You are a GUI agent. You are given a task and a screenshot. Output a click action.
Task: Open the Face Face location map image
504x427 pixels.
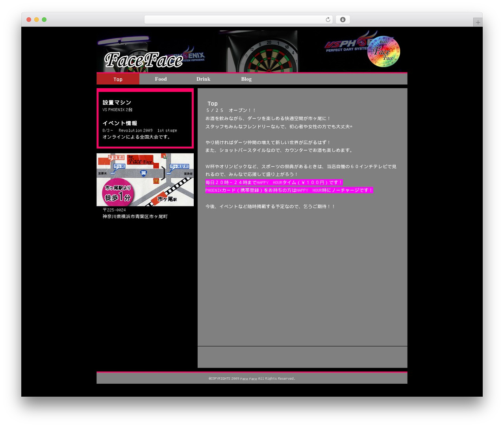(145, 180)
